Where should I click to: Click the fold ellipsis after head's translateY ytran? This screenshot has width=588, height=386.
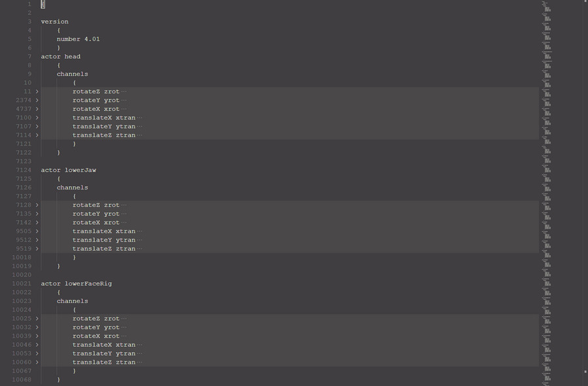click(140, 127)
